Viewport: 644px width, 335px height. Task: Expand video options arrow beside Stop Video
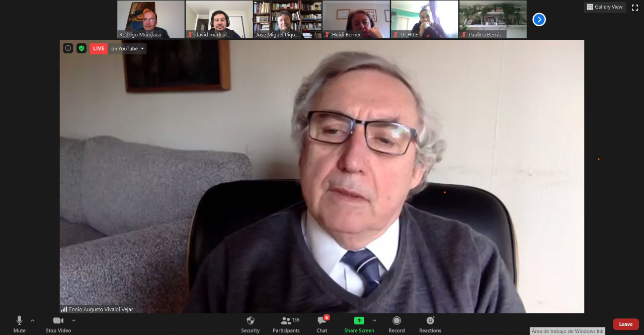pyautogui.click(x=73, y=320)
